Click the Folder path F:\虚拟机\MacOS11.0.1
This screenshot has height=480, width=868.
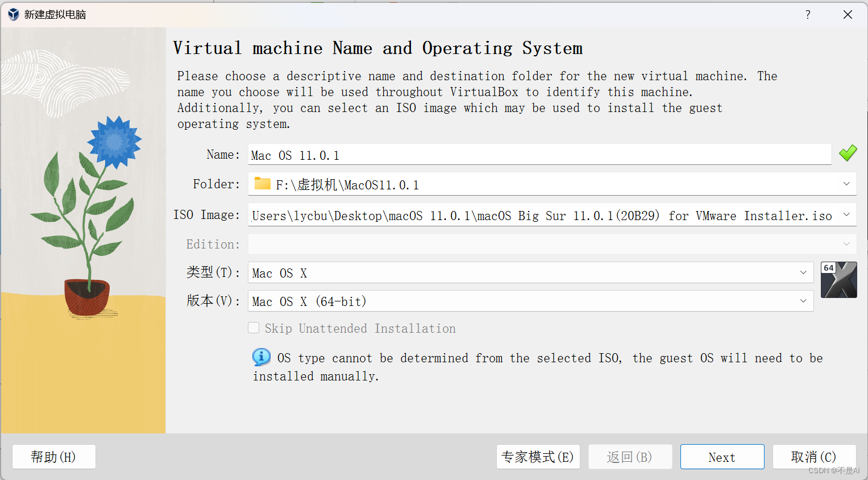[x=347, y=185]
